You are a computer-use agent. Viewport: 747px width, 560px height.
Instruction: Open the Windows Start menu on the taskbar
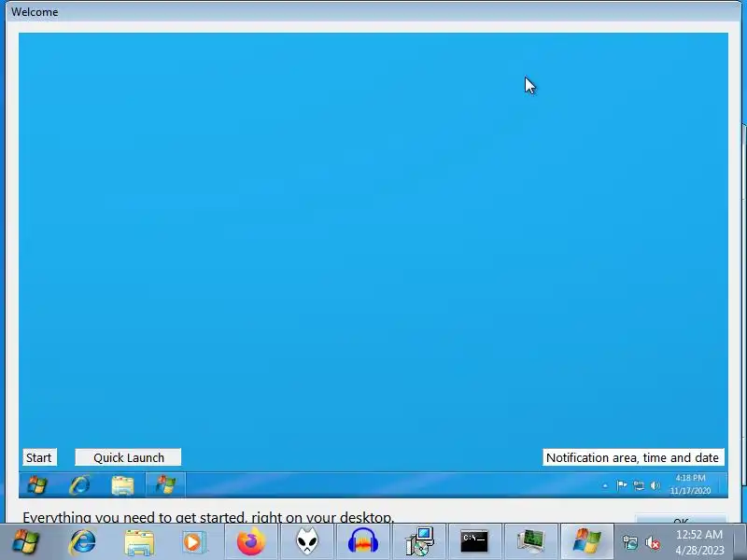click(26, 541)
